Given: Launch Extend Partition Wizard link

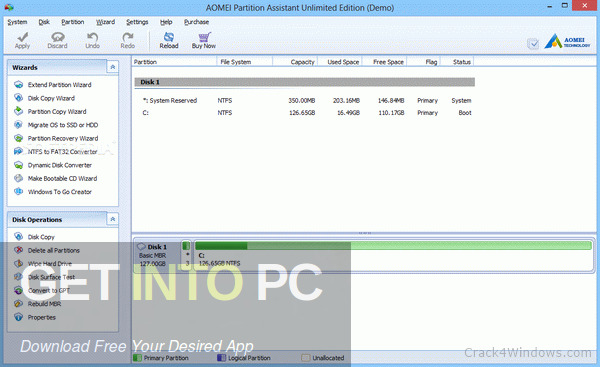Looking at the screenshot, I should (x=59, y=85).
